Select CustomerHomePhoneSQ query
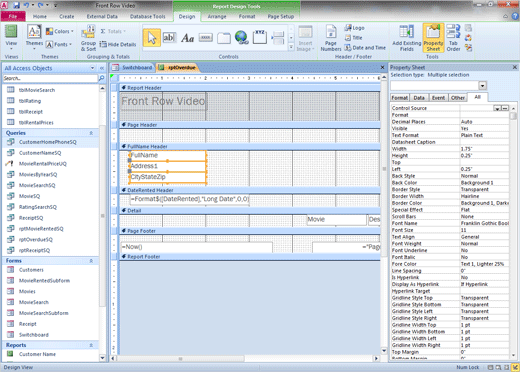The width and height of the screenshot is (520, 372). click(x=51, y=142)
